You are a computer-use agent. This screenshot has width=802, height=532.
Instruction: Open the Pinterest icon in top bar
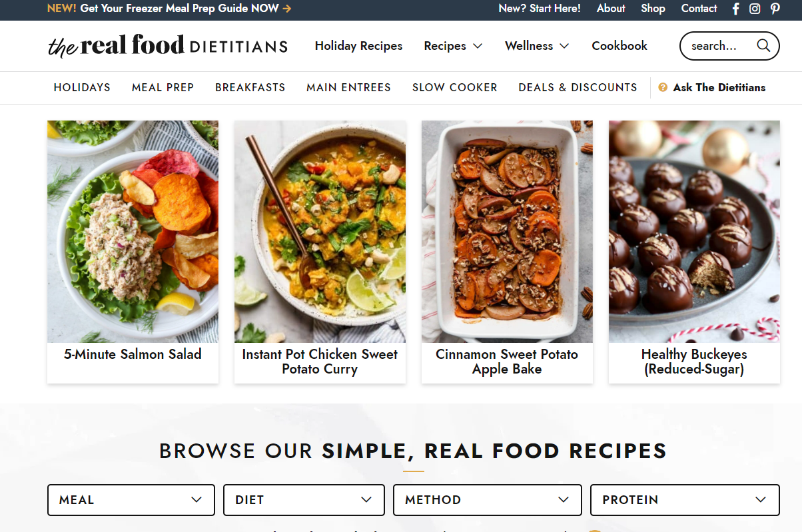tap(775, 9)
